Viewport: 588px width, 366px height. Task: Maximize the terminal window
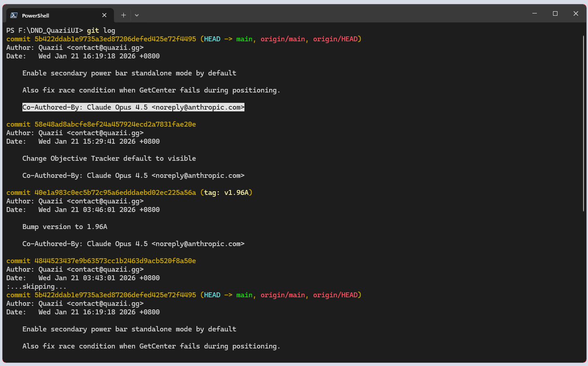point(555,14)
